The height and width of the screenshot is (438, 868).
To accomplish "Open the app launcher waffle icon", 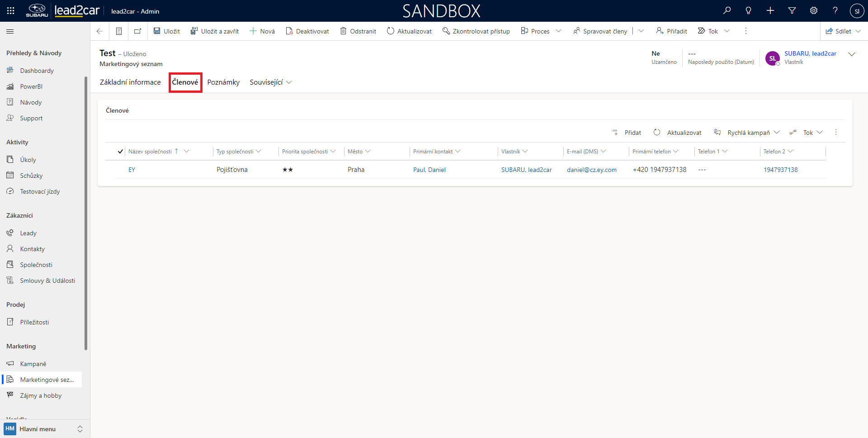I will [x=11, y=11].
